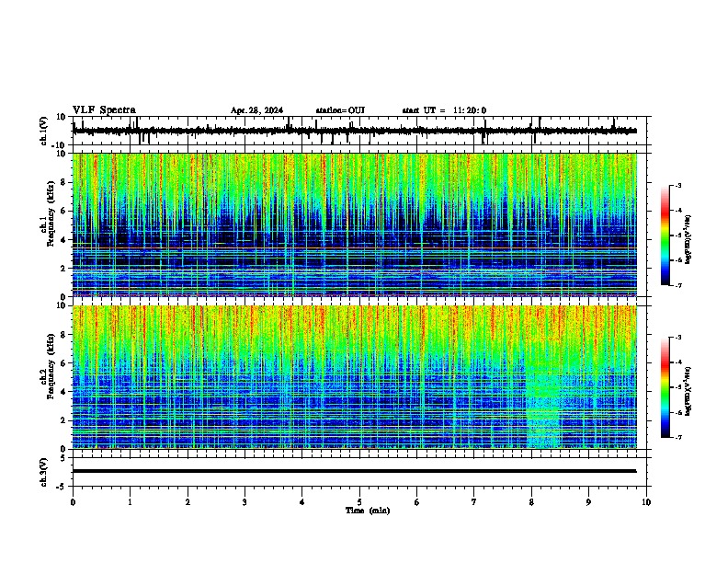Click the upper color bar log(PSD) unit label
This screenshot has width=728, height=563.
click(688, 240)
